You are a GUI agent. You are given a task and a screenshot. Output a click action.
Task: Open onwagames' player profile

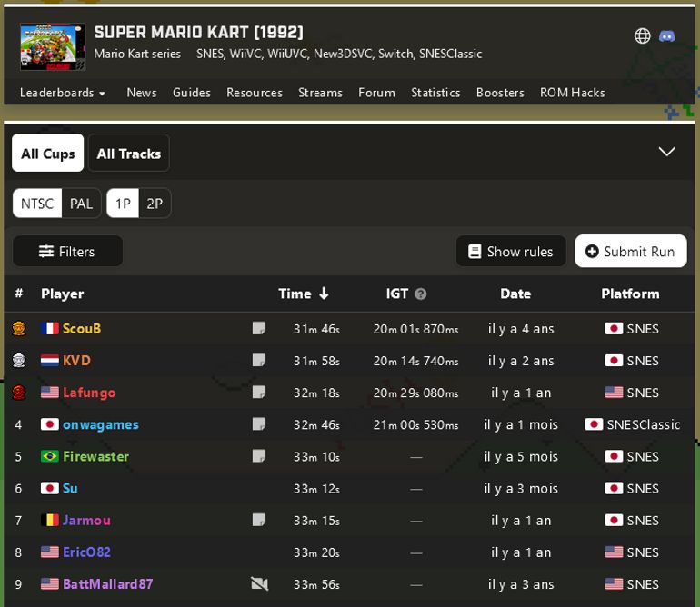tap(100, 424)
